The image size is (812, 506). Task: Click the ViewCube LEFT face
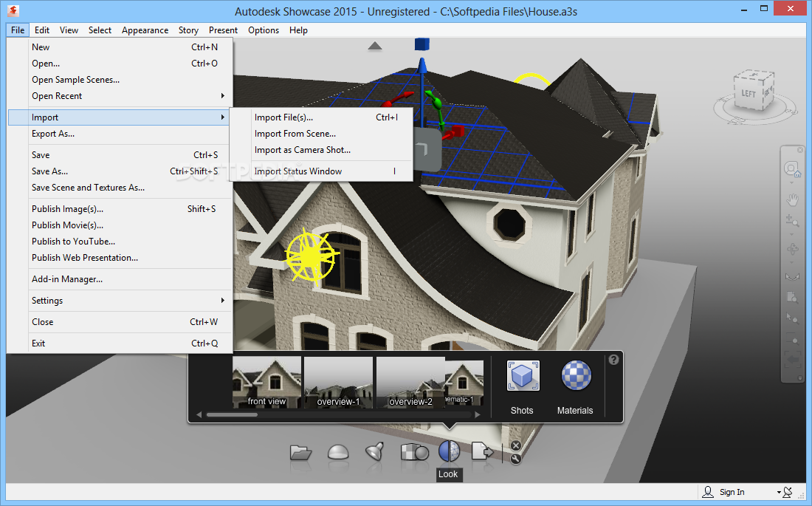point(749,94)
